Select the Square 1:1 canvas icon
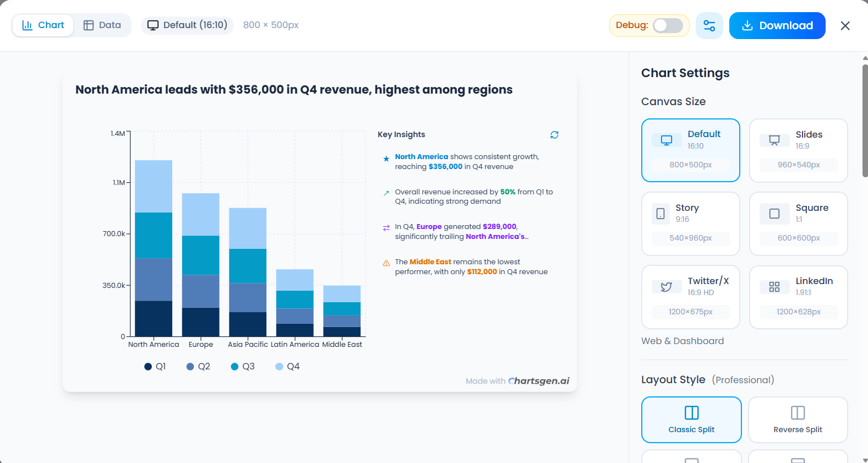The width and height of the screenshot is (868, 463). pyautogui.click(x=774, y=214)
